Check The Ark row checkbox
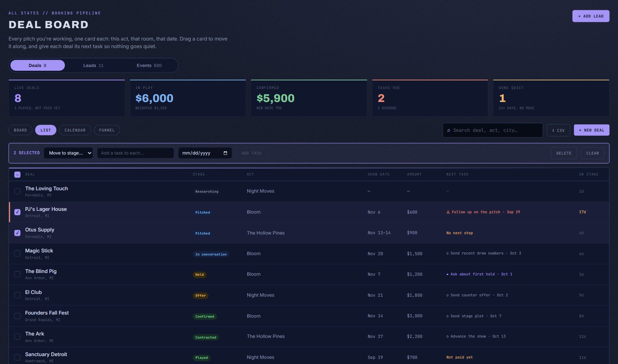The image size is (618, 364). pos(18,337)
